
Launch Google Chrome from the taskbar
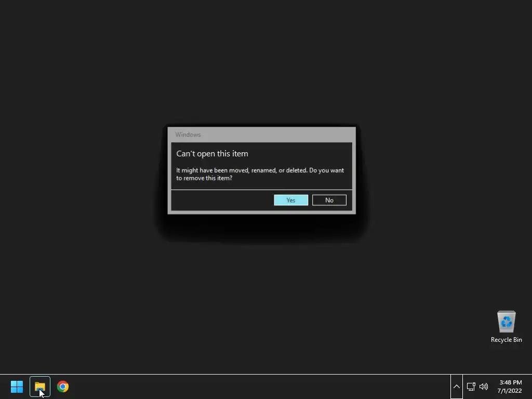[63, 387]
